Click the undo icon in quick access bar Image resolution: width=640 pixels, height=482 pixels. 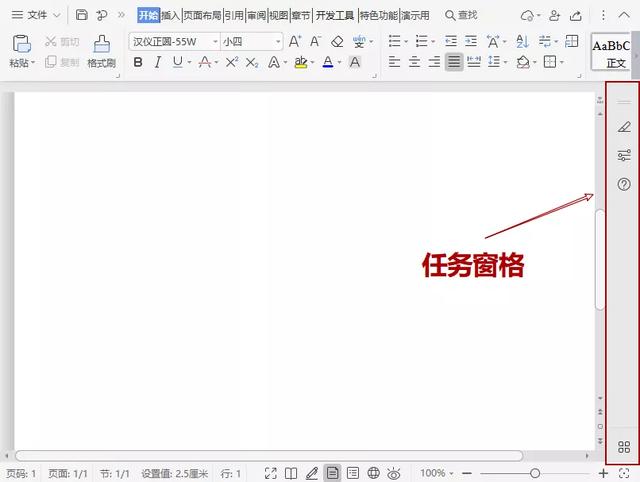tap(102, 15)
